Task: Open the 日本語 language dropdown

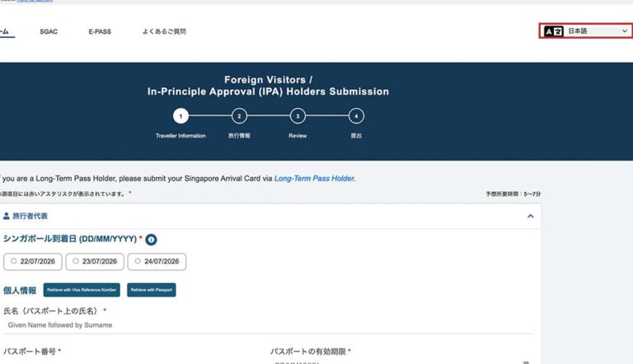Action: tap(598, 31)
